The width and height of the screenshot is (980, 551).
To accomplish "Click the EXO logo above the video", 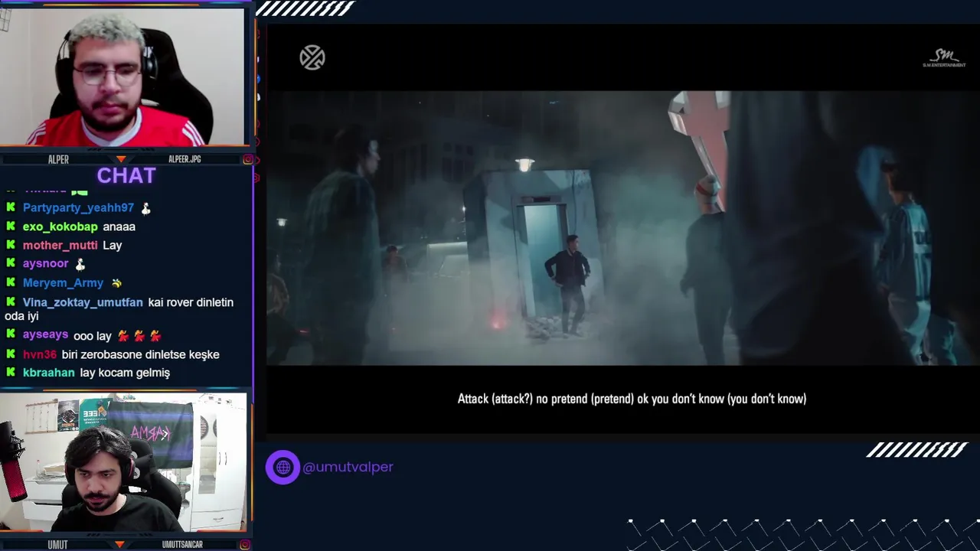I will tap(312, 58).
